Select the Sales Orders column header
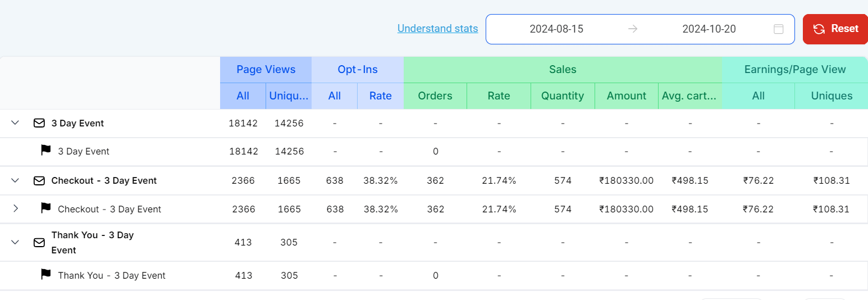The image size is (868, 300). [435, 96]
